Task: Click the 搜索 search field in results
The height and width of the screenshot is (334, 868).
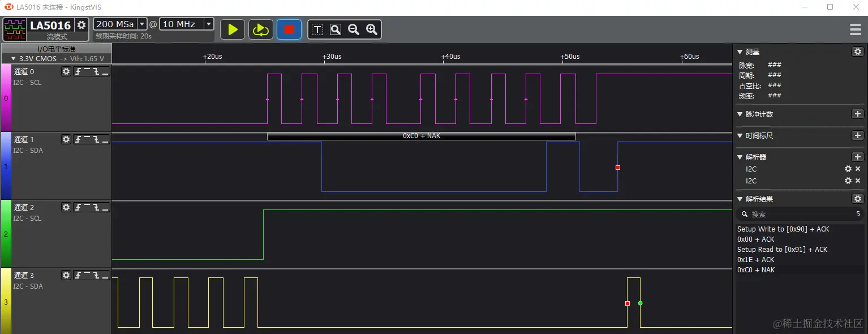Action: click(800, 214)
